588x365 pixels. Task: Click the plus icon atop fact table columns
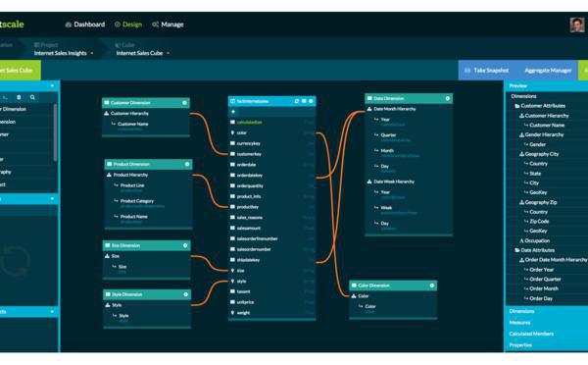click(233, 112)
